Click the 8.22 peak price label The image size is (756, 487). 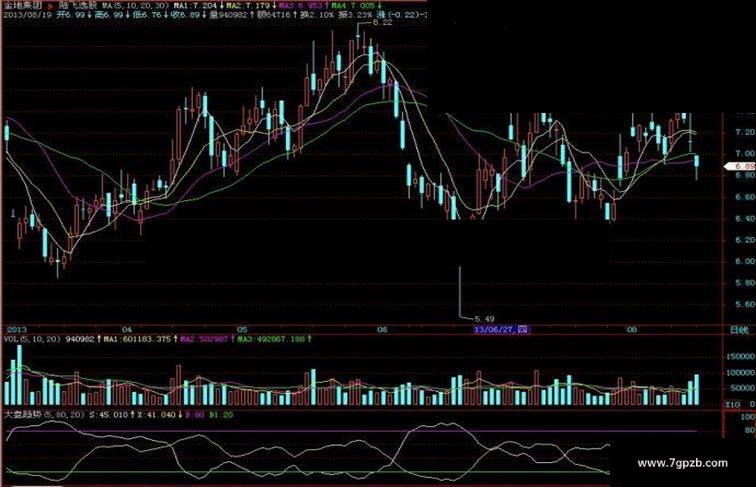point(382,22)
